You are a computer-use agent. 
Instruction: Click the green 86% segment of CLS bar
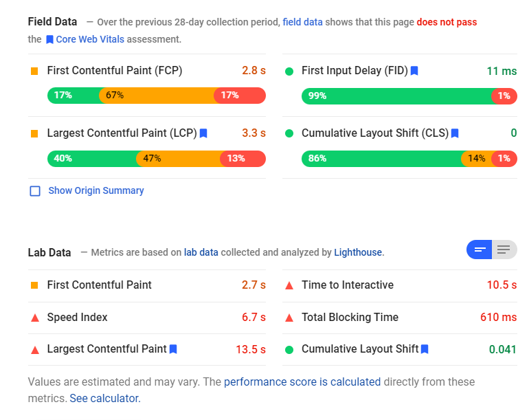pos(381,159)
